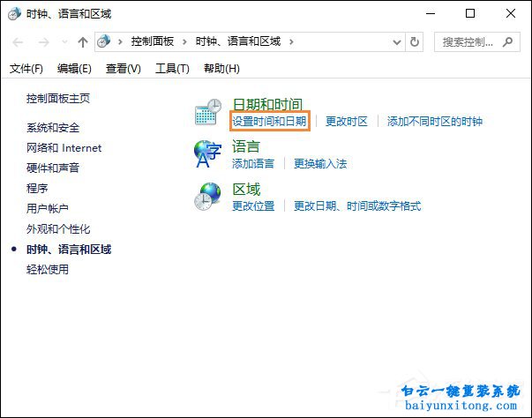Refresh the control panel view
Viewport: 532px width, 418px height.
pyautogui.click(x=415, y=42)
